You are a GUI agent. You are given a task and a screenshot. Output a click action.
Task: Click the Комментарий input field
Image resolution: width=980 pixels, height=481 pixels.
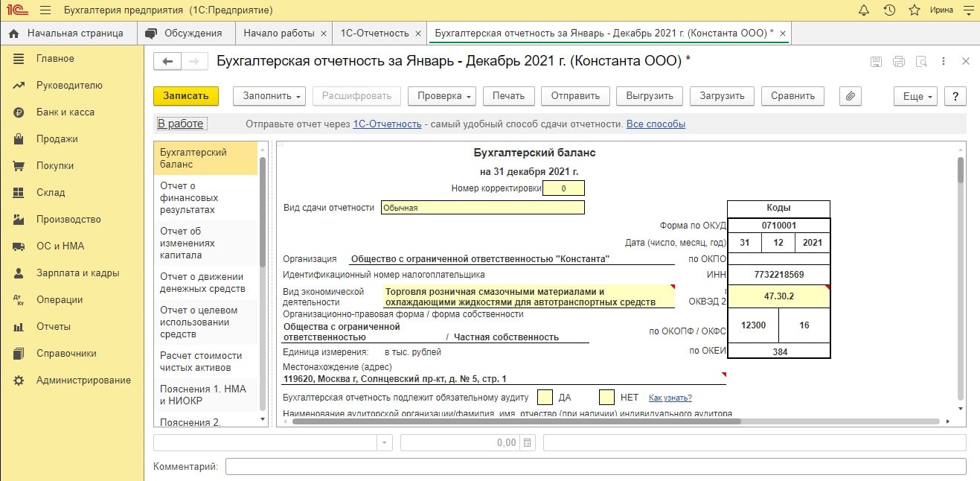595,467
